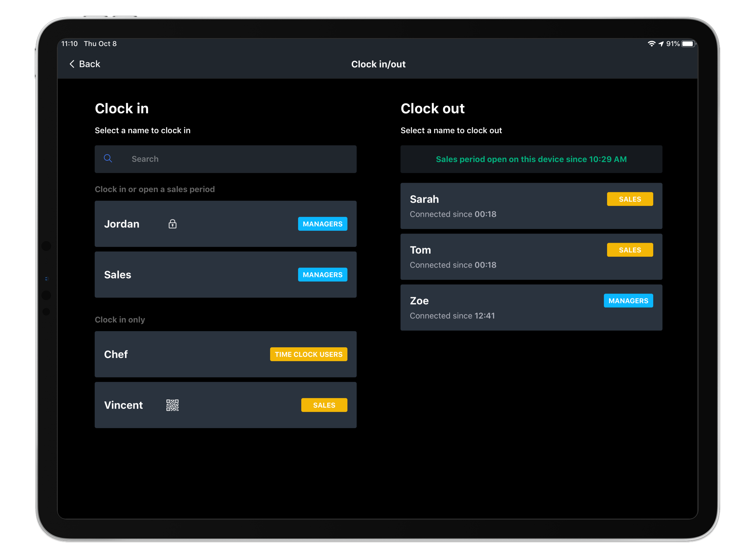The width and height of the screenshot is (756, 559).
Task: Click the 'Clock in/out' page title
Action: point(378,64)
